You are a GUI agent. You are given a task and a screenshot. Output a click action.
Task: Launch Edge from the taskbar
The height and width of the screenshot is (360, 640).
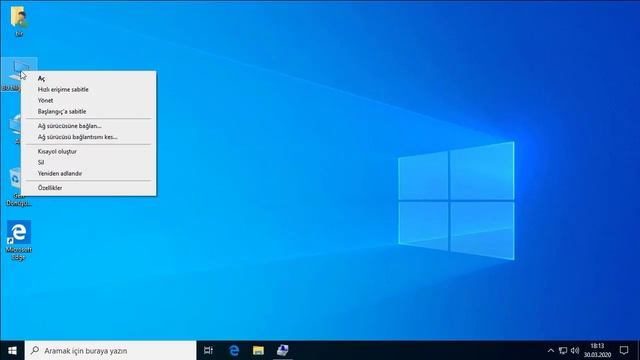pyautogui.click(x=234, y=351)
